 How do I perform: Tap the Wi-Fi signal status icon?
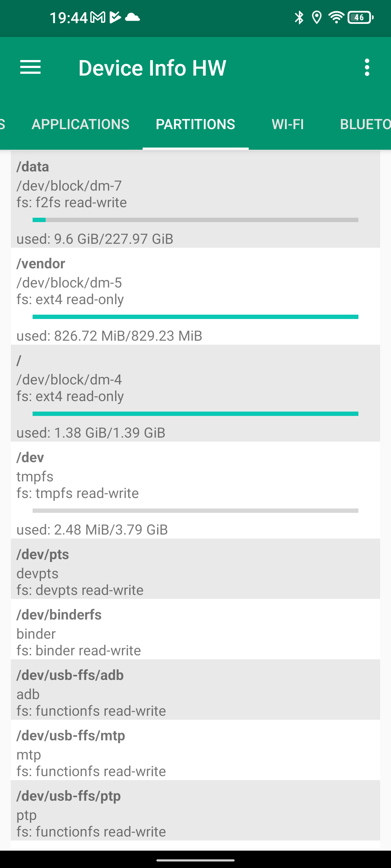click(x=336, y=17)
